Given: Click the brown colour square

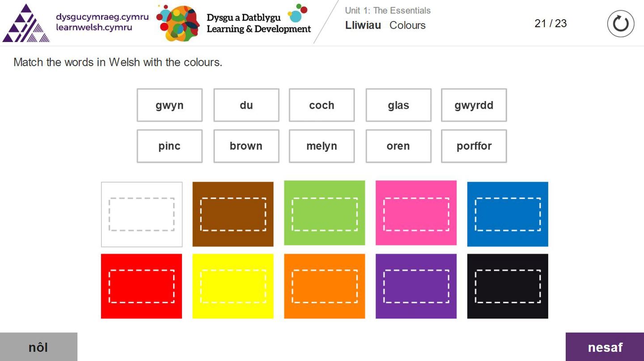Looking at the screenshot, I should 233,214.
